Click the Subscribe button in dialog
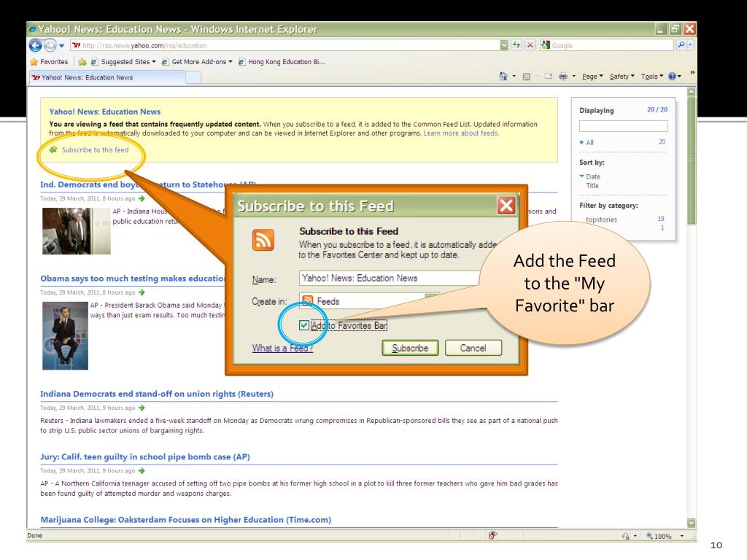Image resolution: width=747 pixels, height=560 pixels. (x=410, y=348)
